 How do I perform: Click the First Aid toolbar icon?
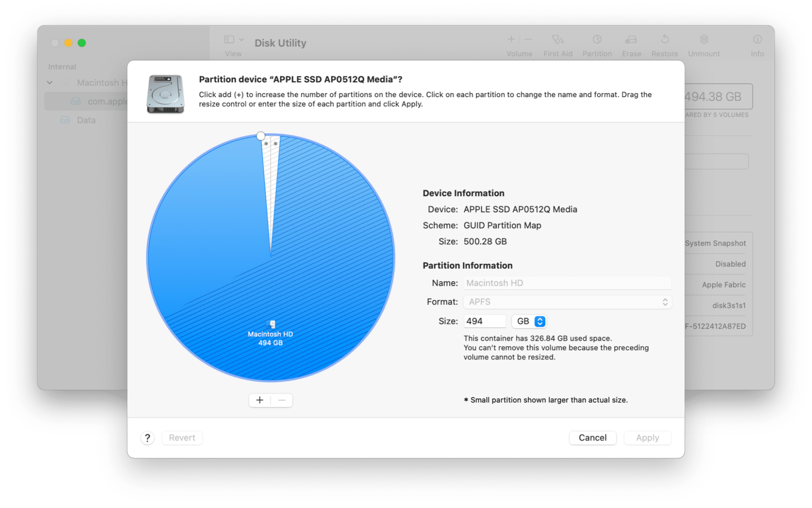point(558,39)
